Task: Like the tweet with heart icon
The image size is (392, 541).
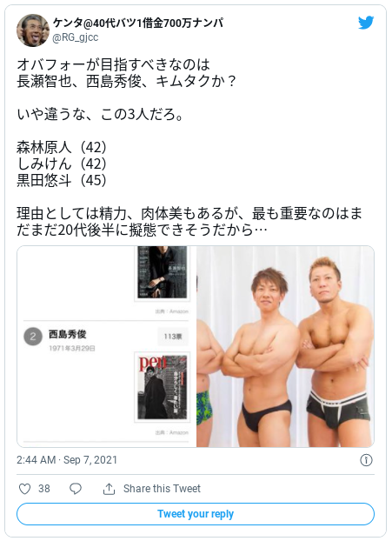Action: [x=24, y=489]
